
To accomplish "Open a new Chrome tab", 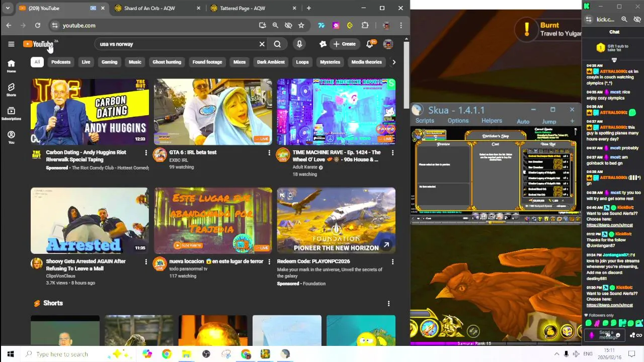I will [308, 8].
